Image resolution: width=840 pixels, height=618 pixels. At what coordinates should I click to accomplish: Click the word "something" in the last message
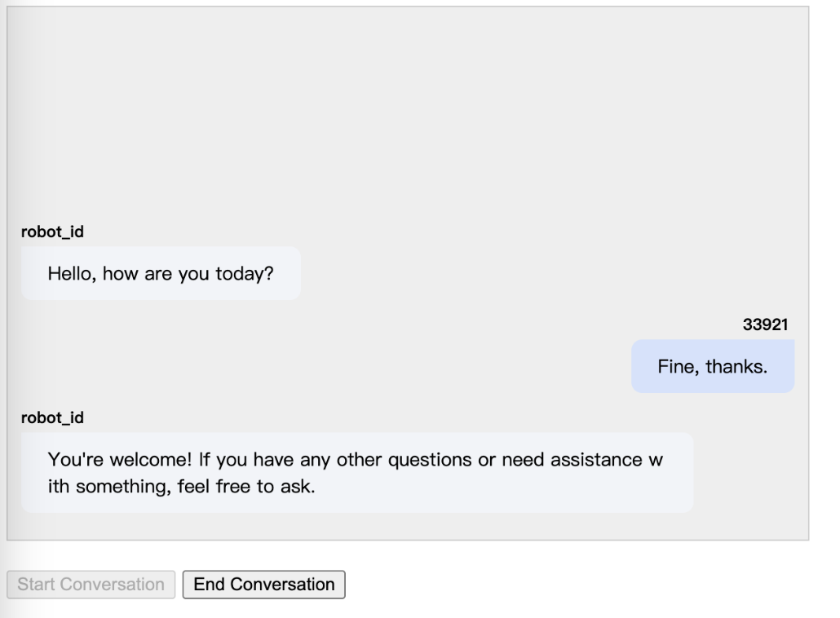click(x=122, y=487)
